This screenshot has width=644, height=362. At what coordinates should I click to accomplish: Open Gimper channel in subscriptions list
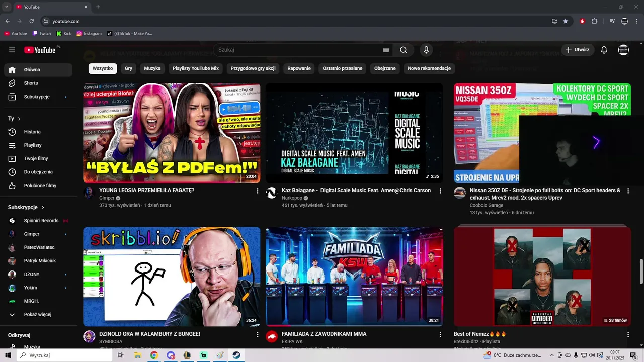click(x=38, y=234)
